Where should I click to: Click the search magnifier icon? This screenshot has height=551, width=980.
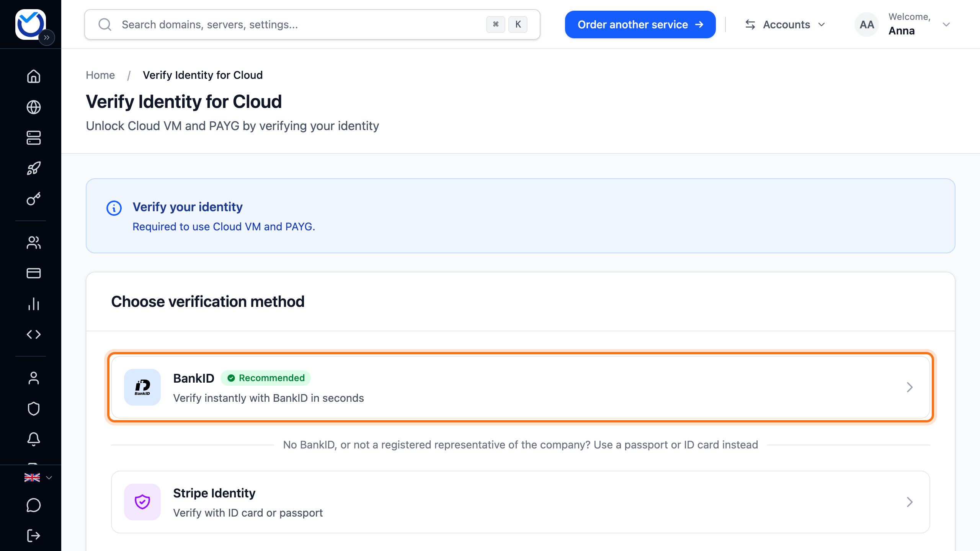[105, 24]
